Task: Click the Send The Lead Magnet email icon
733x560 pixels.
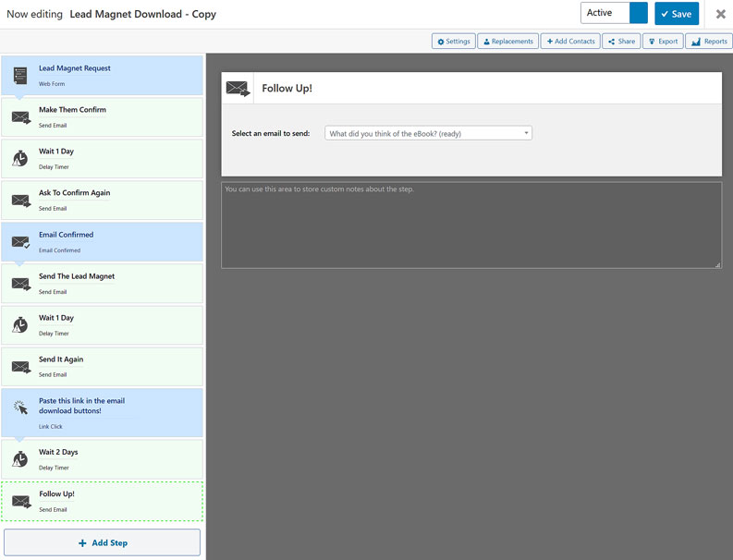Action: point(20,284)
